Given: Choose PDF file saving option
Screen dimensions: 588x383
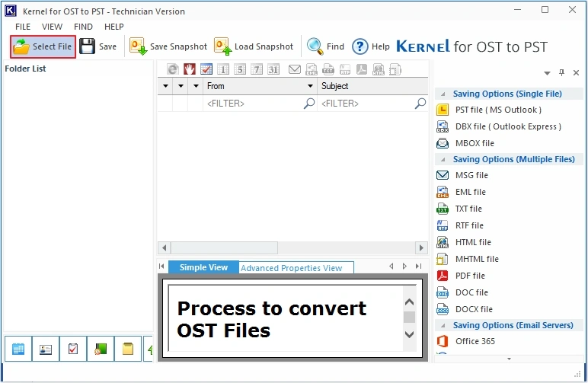Looking at the screenshot, I should coord(461,276).
